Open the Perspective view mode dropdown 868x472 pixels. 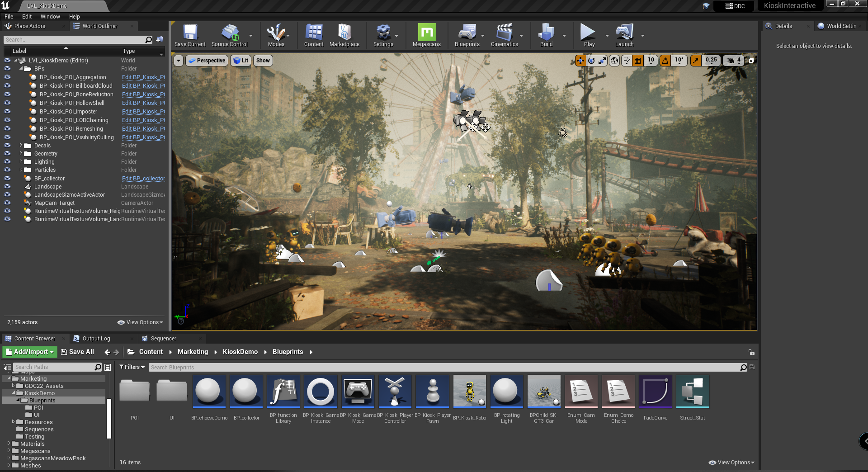(x=207, y=61)
